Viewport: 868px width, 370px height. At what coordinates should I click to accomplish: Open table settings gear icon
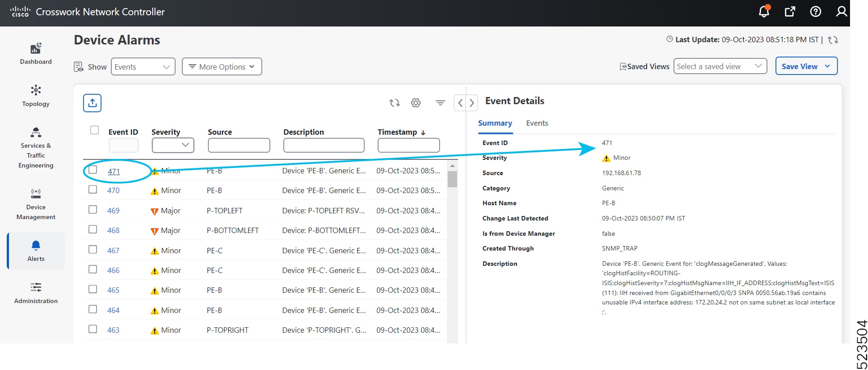[x=416, y=103]
